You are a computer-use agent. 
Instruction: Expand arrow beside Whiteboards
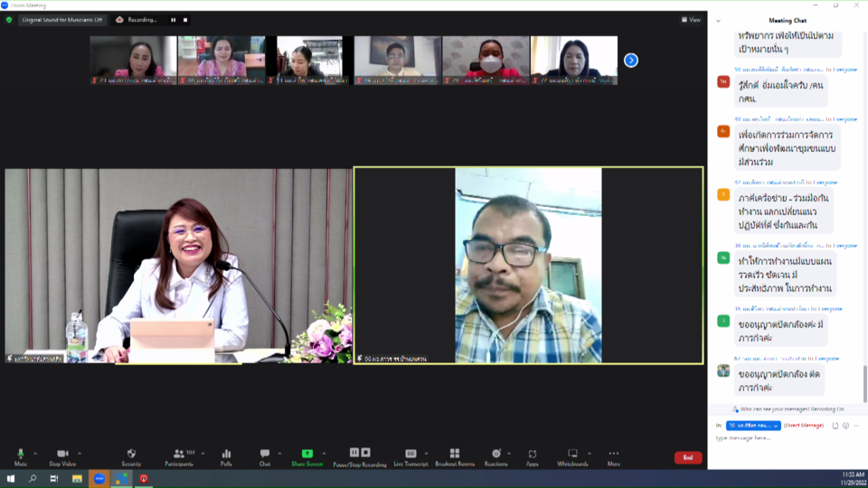click(589, 454)
